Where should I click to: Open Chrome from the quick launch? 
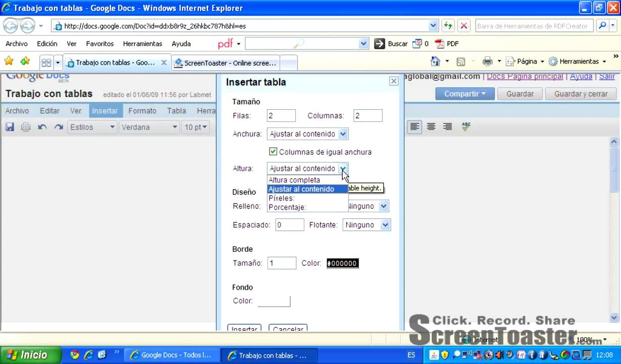pyautogui.click(x=75, y=355)
